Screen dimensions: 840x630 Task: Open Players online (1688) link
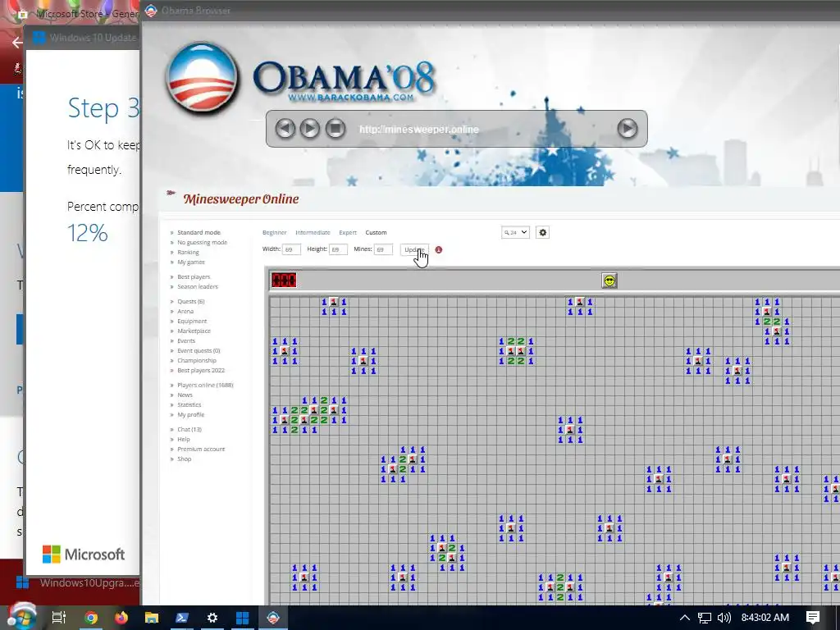pyautogui.click(x=205, y=386)
